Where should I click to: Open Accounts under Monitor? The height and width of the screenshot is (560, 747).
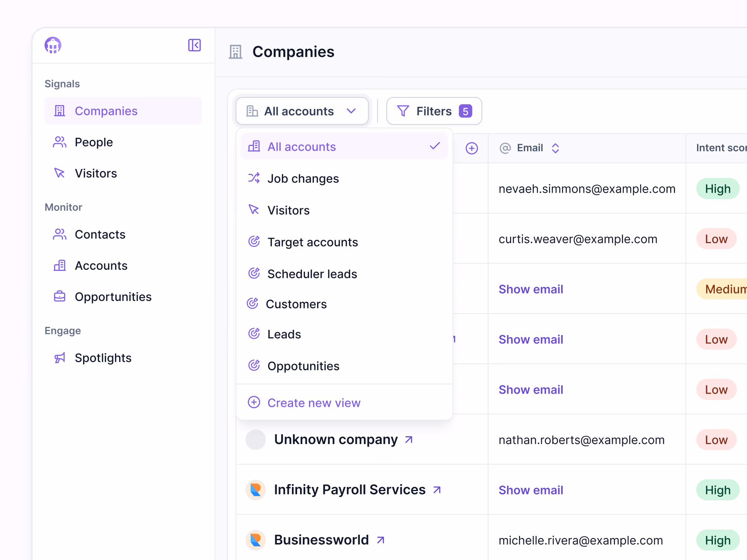(123, 265)
